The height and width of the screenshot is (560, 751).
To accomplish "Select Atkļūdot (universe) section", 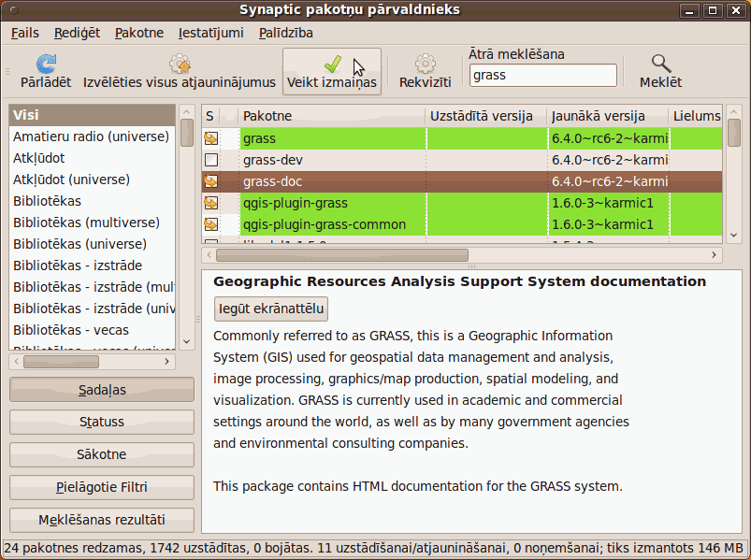I will [x=92, y=179].
